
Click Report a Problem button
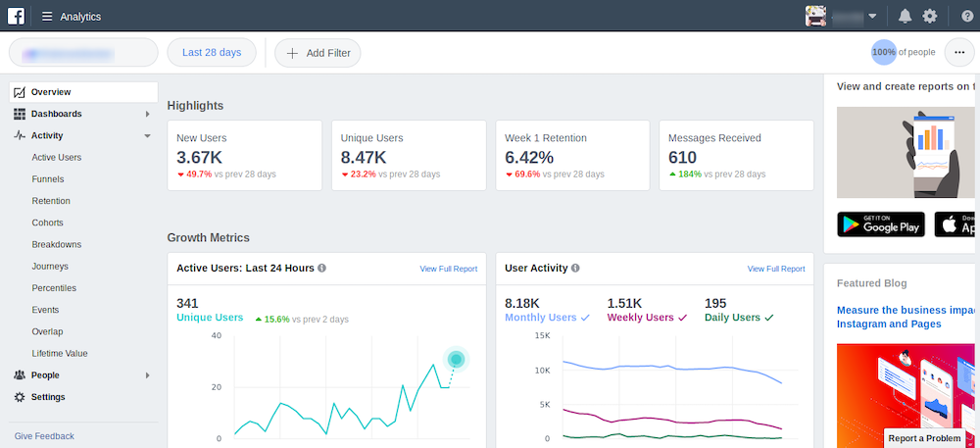pos(924,438)
